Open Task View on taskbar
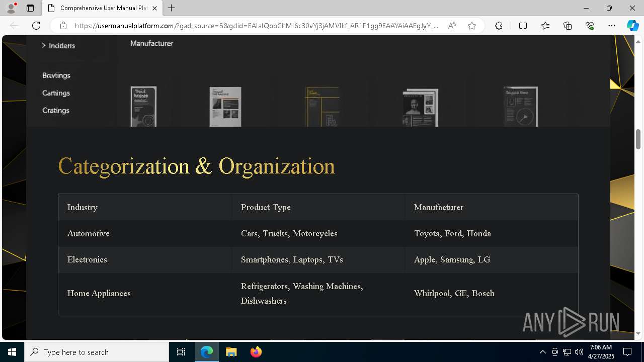This screenshot has width=644, height=362. tap(181, 352)
